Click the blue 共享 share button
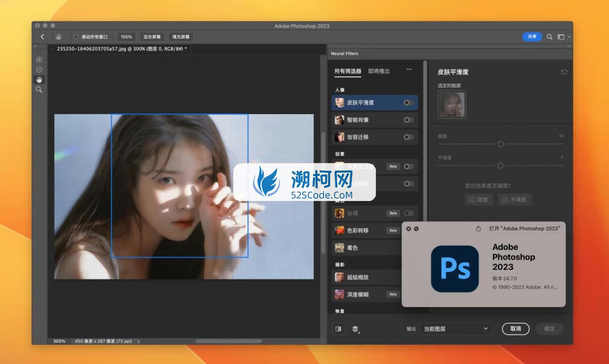This screenshot has width=609, height=364. pos(532,37)
